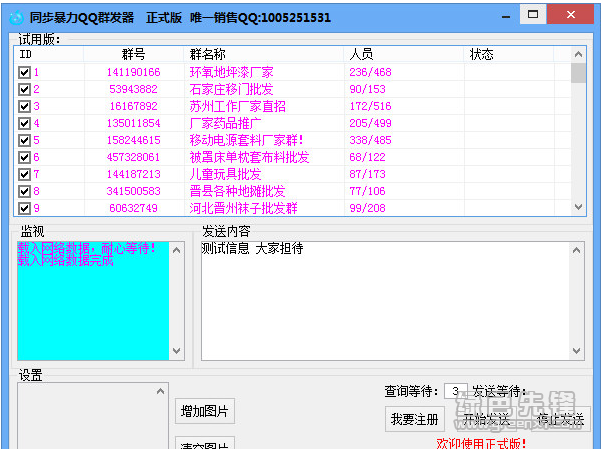The height and width of the screenshot is (449, 603).
Task: Select group number 144187213
Action: [133, 174]
